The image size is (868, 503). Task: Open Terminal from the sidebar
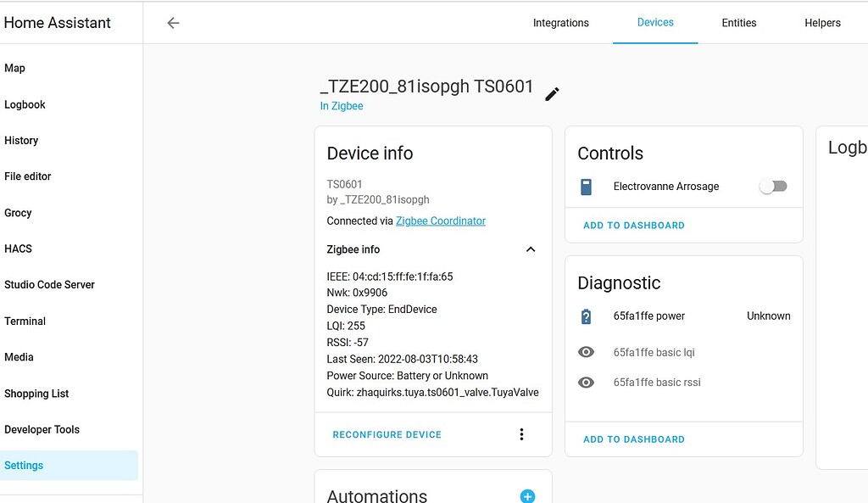coord(25,321)
